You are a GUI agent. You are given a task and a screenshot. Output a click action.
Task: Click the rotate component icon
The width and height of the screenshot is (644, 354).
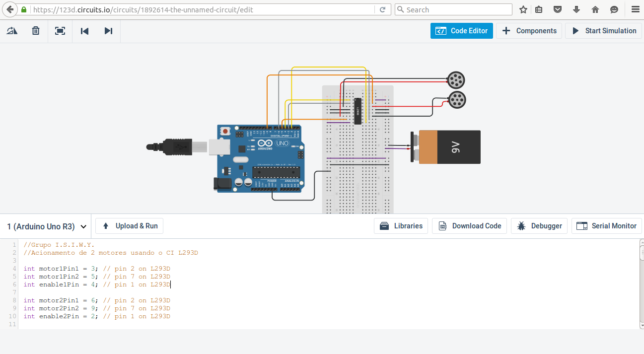[12, 31]
